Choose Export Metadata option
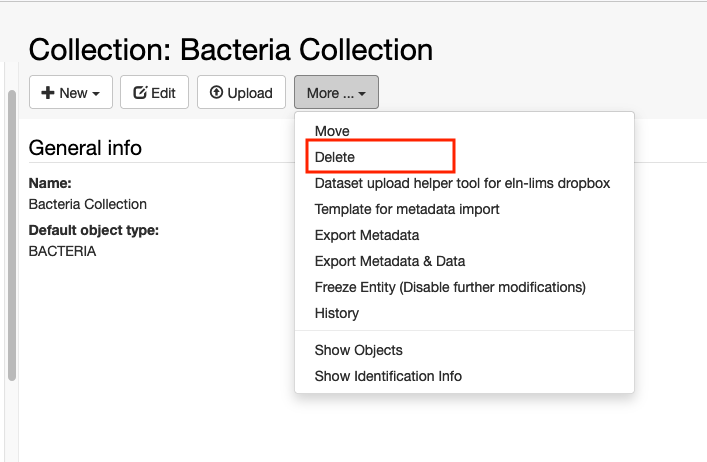Viewport: 707px width, 462px height. [x=367, y=235]
